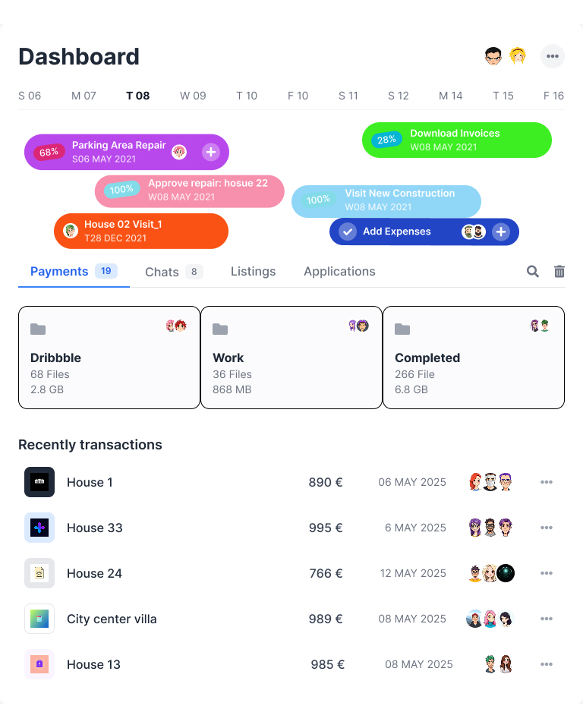Open House 24 more options dots

547,573
